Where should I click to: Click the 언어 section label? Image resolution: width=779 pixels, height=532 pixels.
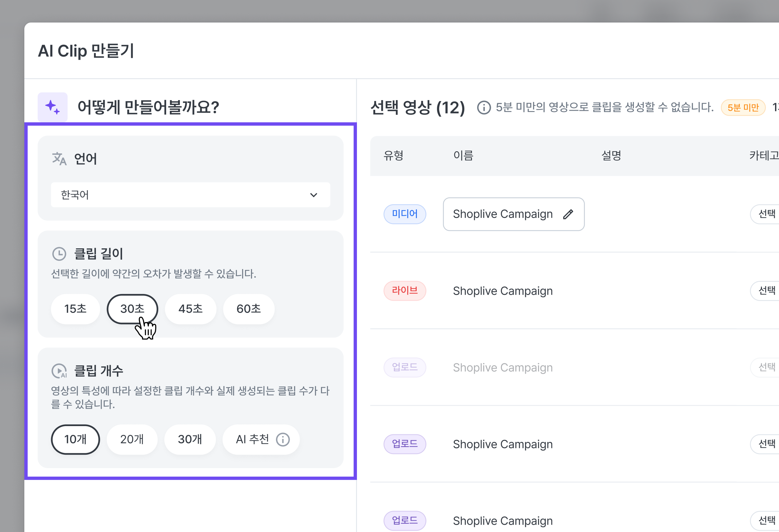coord(86,159)
